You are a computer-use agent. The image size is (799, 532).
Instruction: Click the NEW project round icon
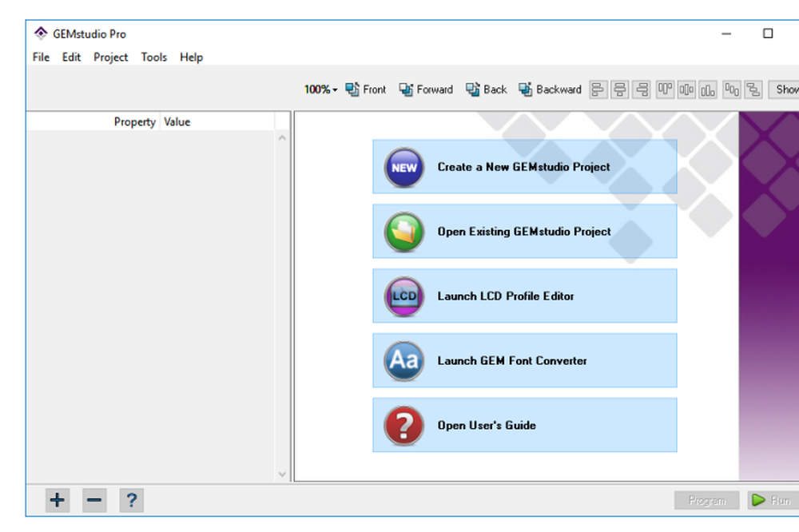403,167
